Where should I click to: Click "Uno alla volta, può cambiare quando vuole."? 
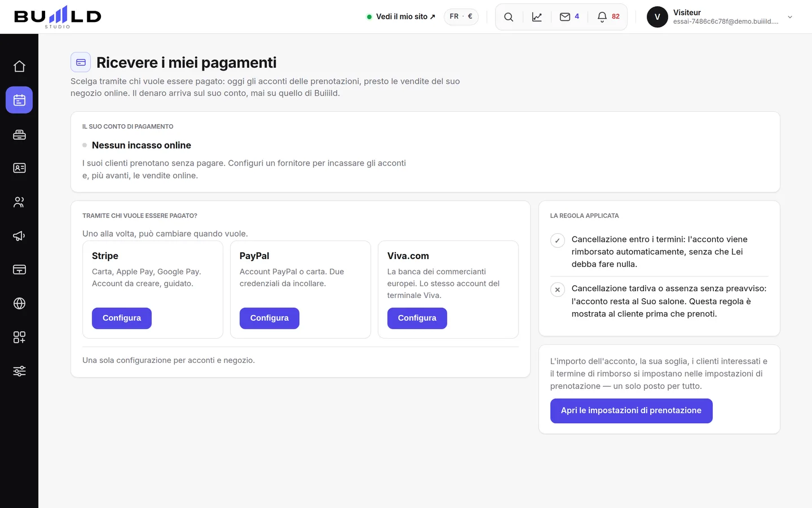(165, 234)
